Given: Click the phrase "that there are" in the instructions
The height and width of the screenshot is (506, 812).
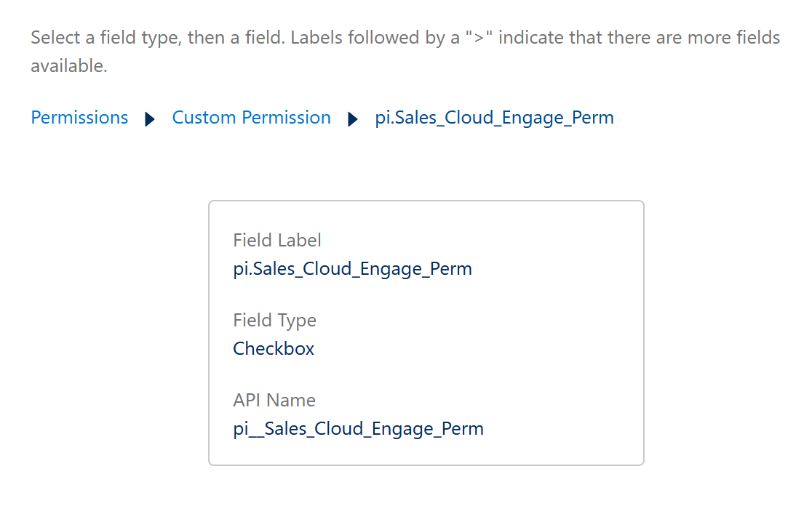Looking at the screenshot, I should 625,37.
